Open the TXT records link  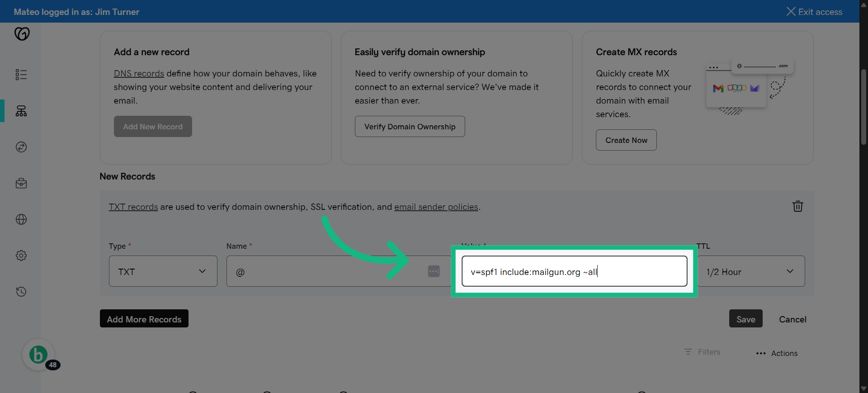click(x=133, y=207)
